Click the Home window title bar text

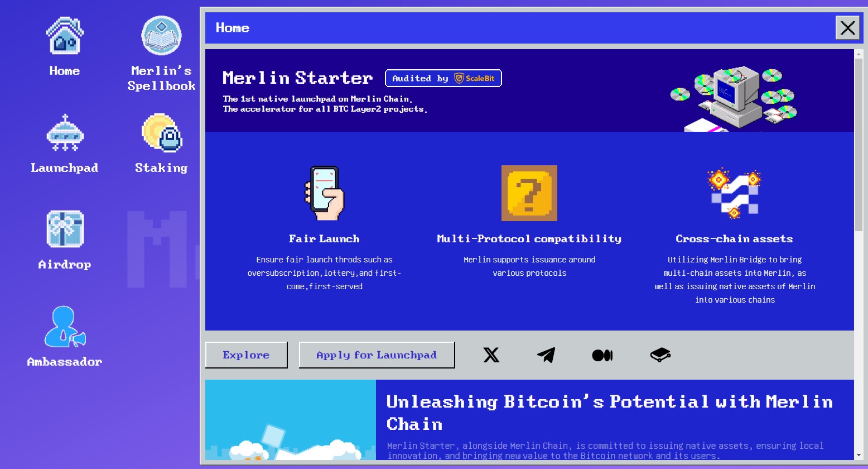[233, 28]
